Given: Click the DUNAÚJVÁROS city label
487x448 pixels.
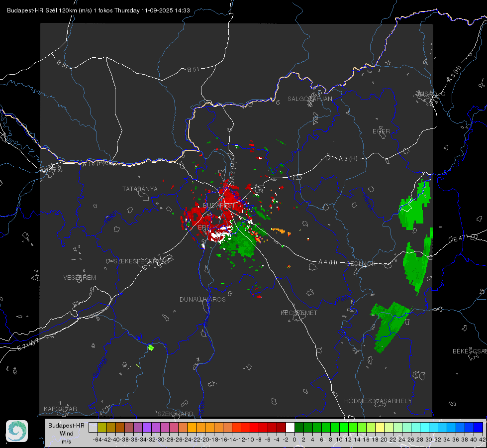Looking at the screenshot, I should (202, 299).
